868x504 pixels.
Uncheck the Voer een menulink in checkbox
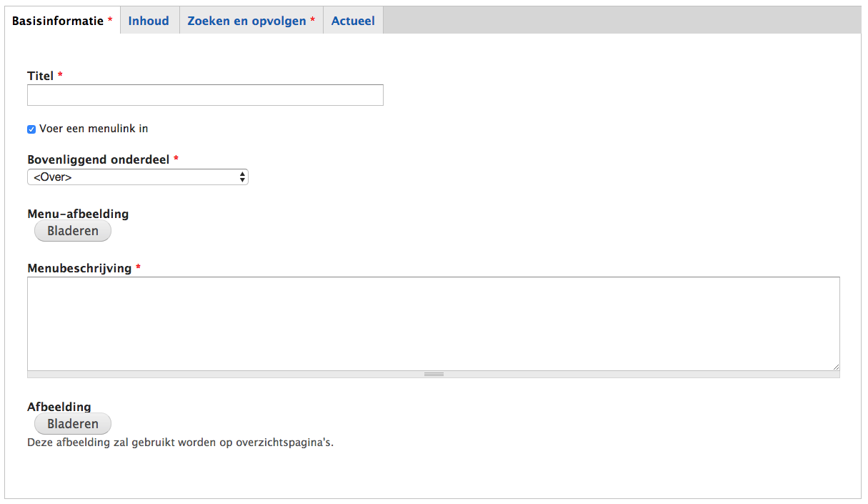point(31,129)
